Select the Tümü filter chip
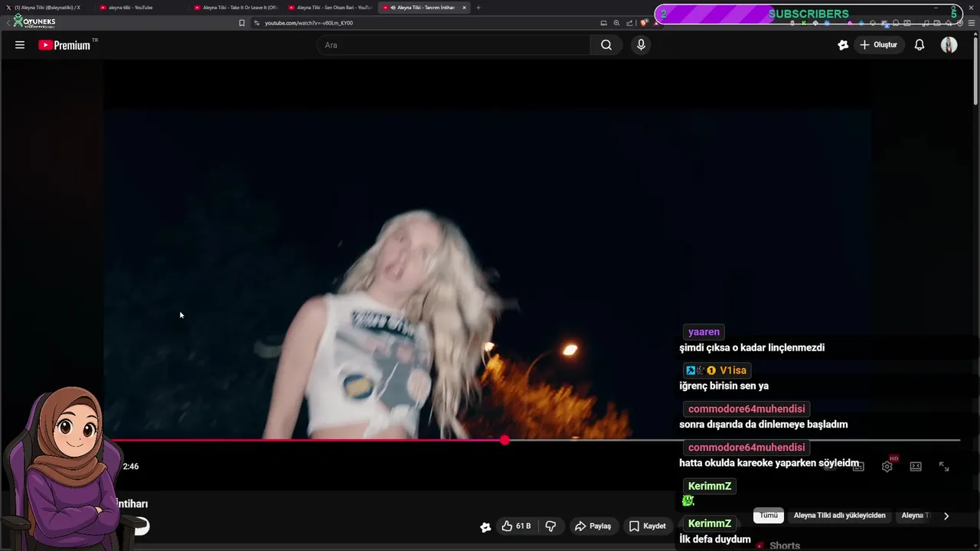 coord(769,516)
